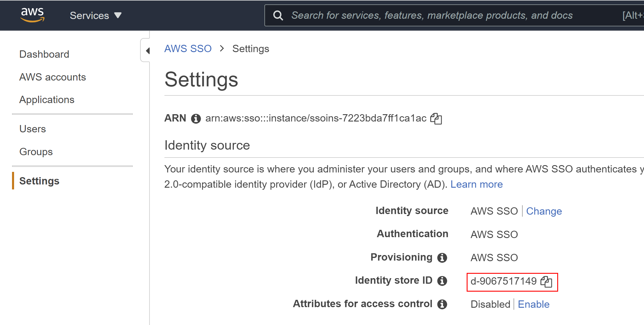Click the Provisioning value AWS SSO
Image resolution: width=644 pixels, height=325 pixels.
(494, 258)
